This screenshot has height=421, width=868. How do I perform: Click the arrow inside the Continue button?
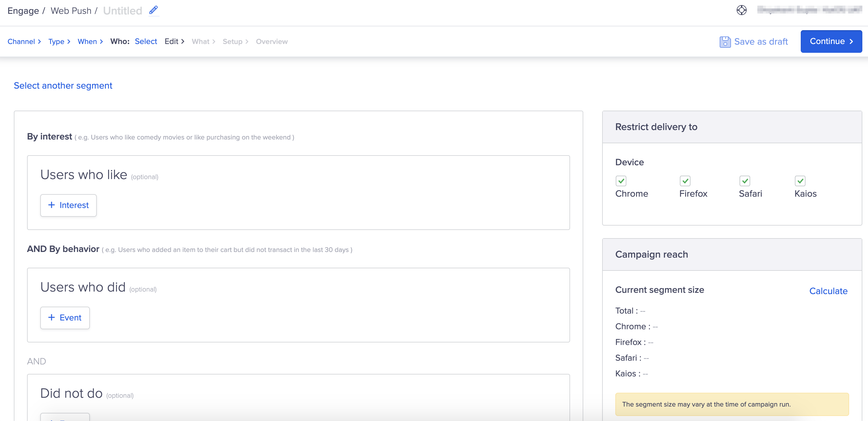point(851,41)
